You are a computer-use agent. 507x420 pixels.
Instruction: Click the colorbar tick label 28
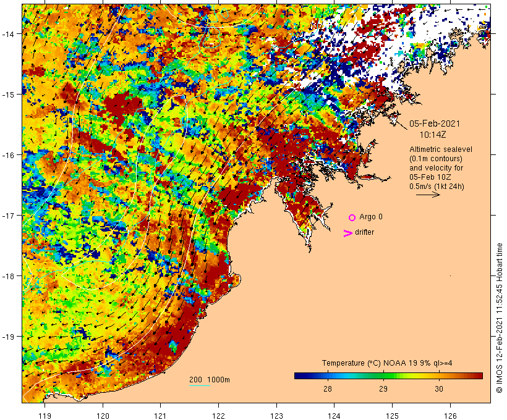pos(328,388)
